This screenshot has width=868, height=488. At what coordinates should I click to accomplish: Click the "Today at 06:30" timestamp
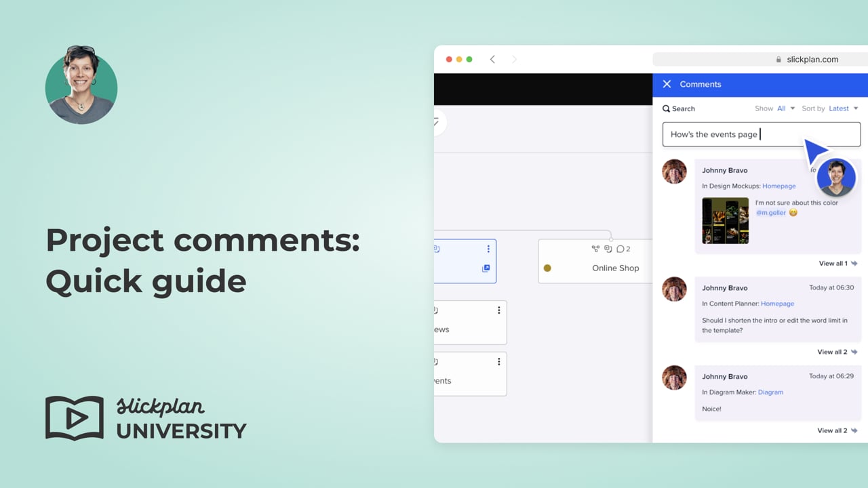tap(831, 287)
